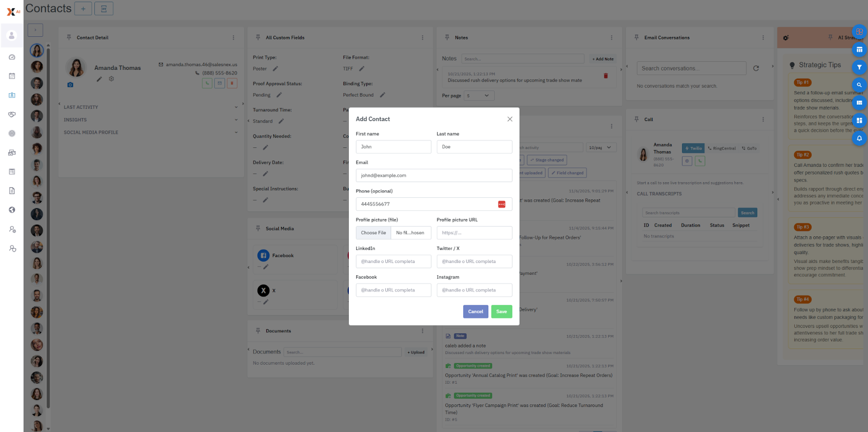The image size is (868, 432).
Task: Select the Twilio call provider
Action: [x=693, y=148]
